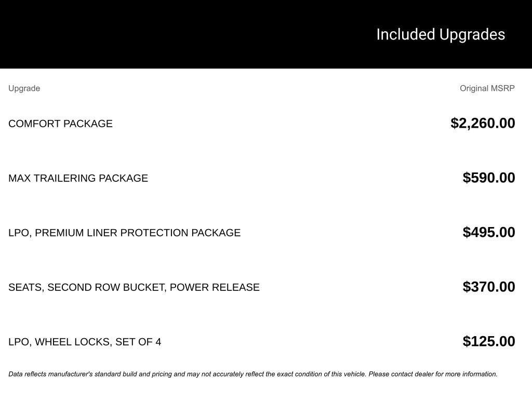
Task: Click the $2,260.00 price
Action: click(x=483, y=123)
